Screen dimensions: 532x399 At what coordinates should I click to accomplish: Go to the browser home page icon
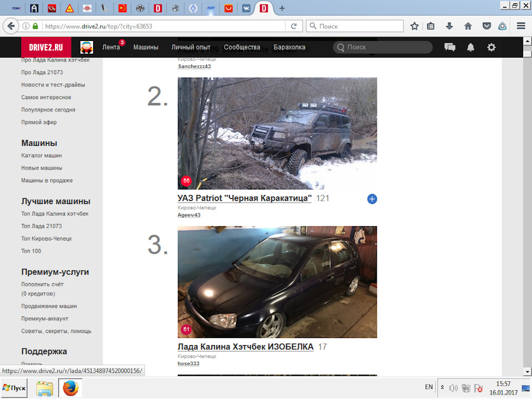click(x=468, y=26)
